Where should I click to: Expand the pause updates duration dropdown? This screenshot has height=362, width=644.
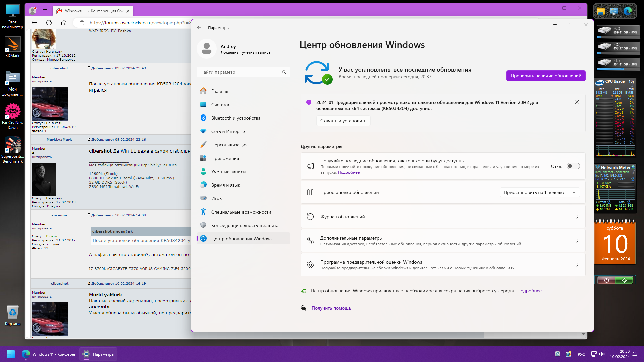pyautogui.click(x=574, y=192)
